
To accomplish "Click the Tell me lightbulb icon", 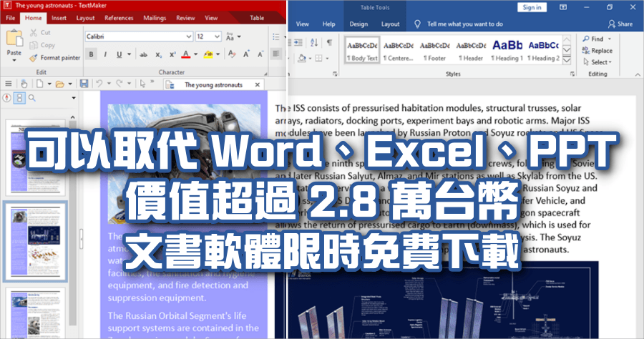I will pyautogui.click(x=417, y=24).
